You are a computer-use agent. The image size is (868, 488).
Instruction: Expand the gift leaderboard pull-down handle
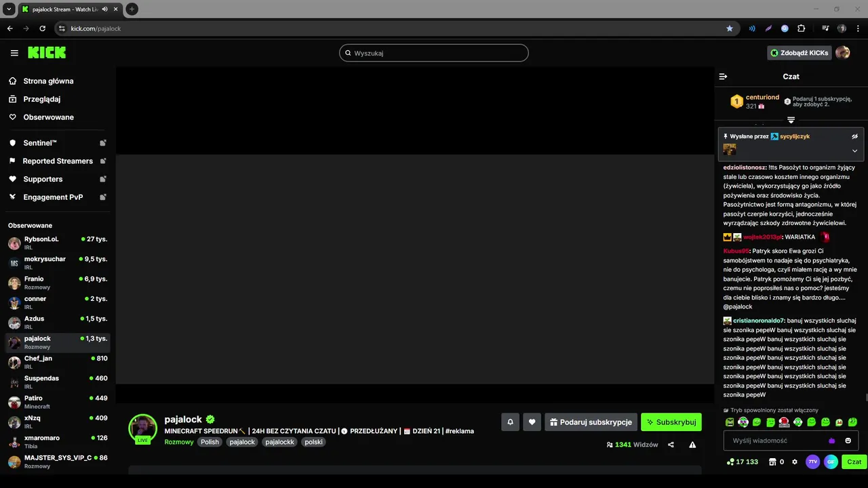point(791,120)
